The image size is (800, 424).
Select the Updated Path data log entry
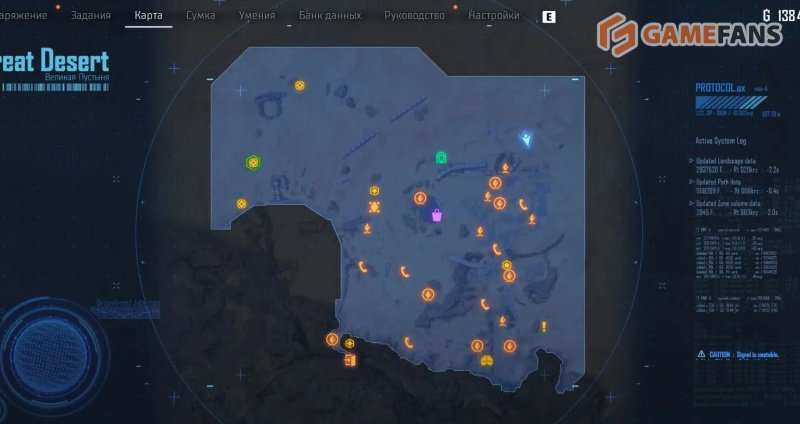735,186
